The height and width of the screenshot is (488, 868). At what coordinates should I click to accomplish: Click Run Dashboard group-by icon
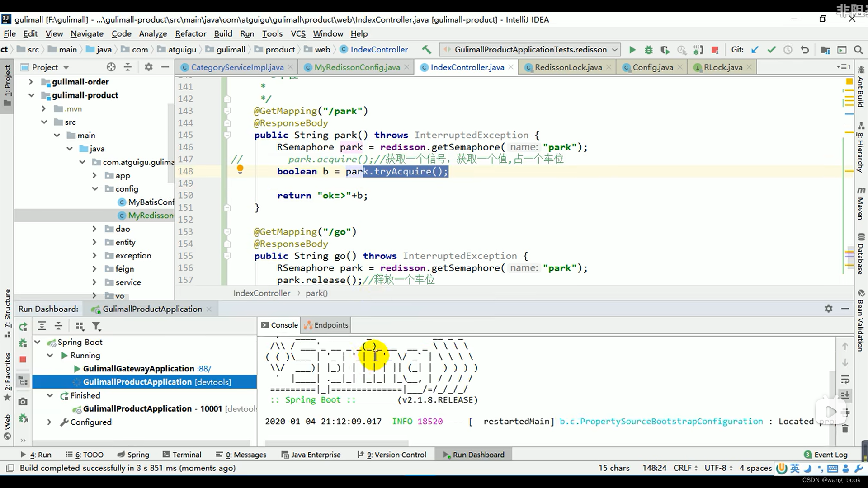[80, 326]
